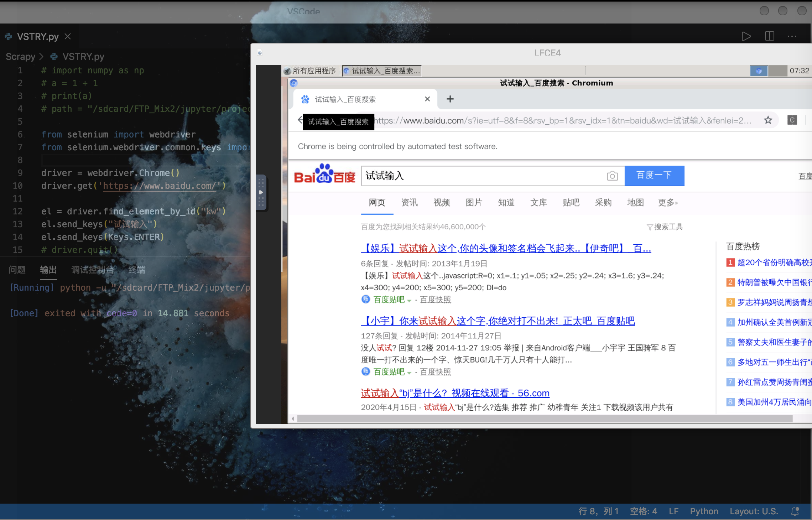Image resolution: width=812 pixels, height=520 pixels.
Task: Click the notification bell in status bar
Action: [x=795, y=511]
